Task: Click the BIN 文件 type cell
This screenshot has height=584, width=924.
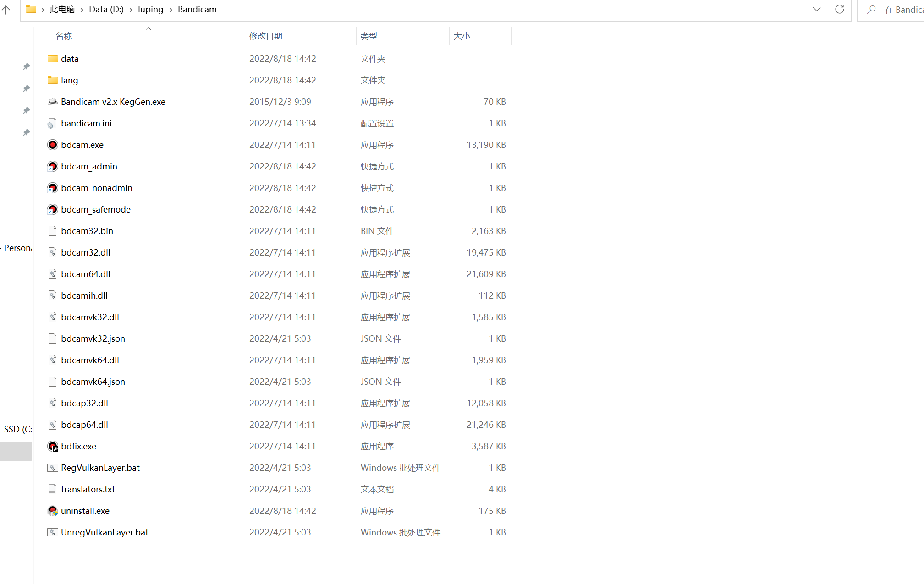Action: 377,231
